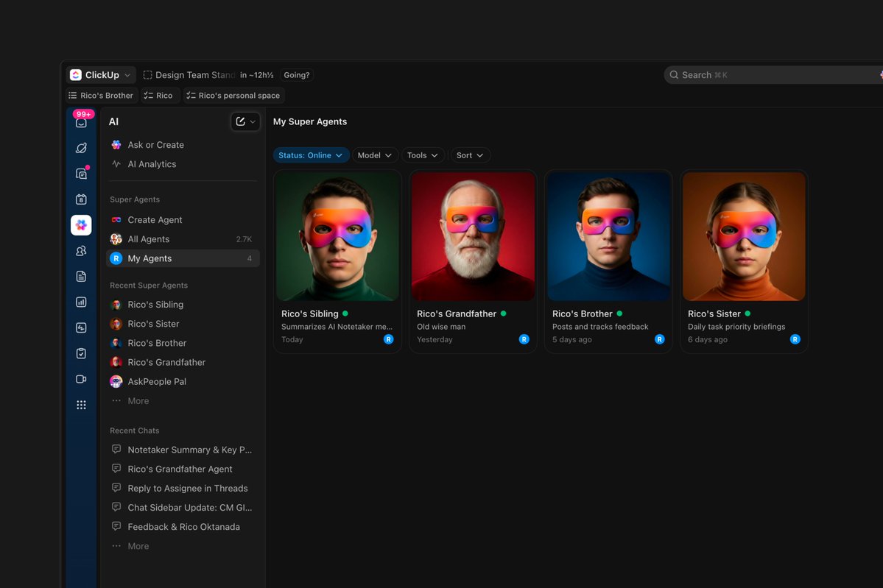
Task: Open Feedback & Rico Oktanada chat
Action: [x=183, y=527]
